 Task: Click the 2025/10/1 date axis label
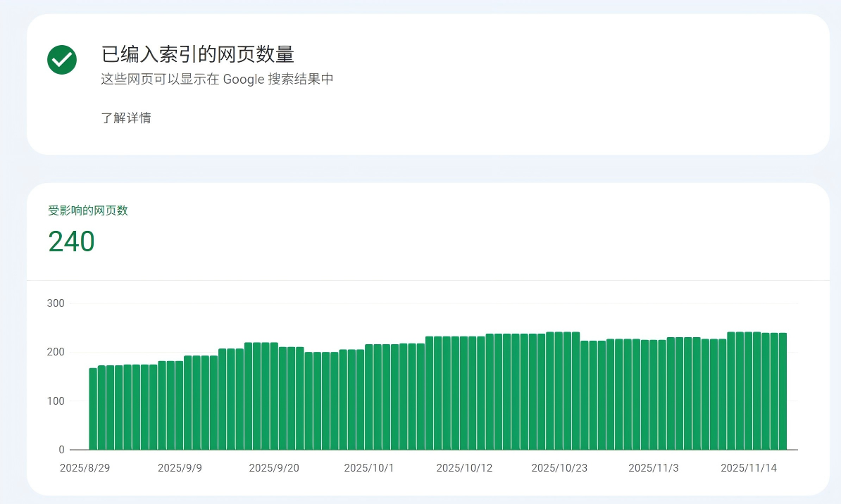pyautogui.click(x=369, y=468)
